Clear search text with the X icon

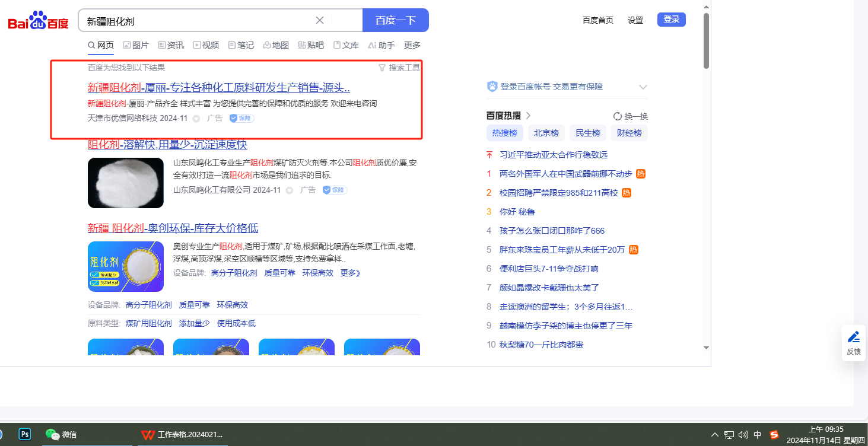(320, 20)
